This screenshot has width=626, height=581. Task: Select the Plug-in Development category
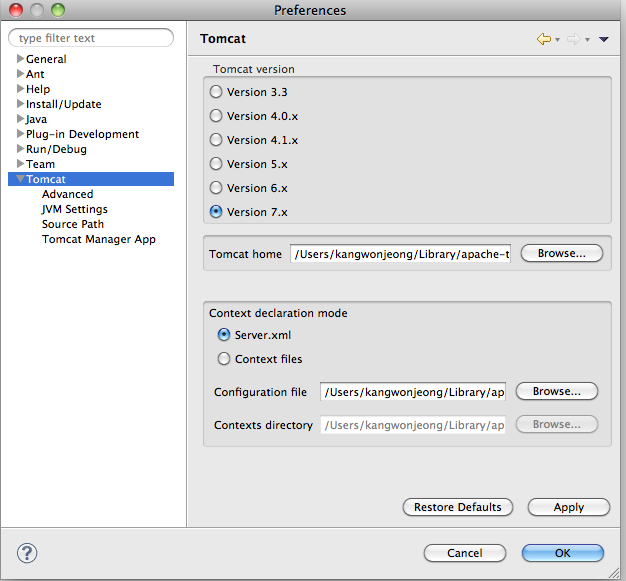point(82,134)
